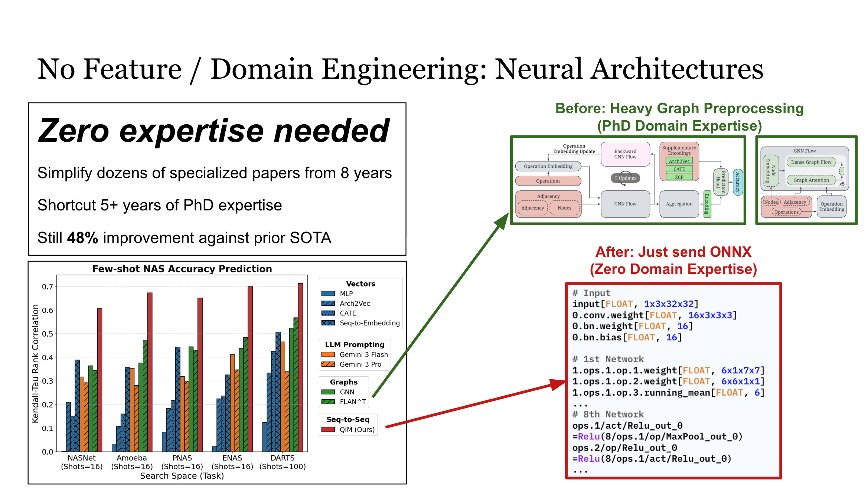
Task: Click the 'ops.2/op/Relu_out_0' code line
Action: point(624,448)
